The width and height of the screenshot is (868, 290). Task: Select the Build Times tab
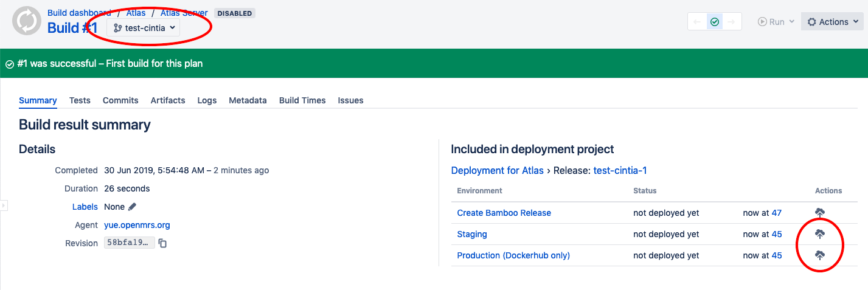(x=302, y=100)
